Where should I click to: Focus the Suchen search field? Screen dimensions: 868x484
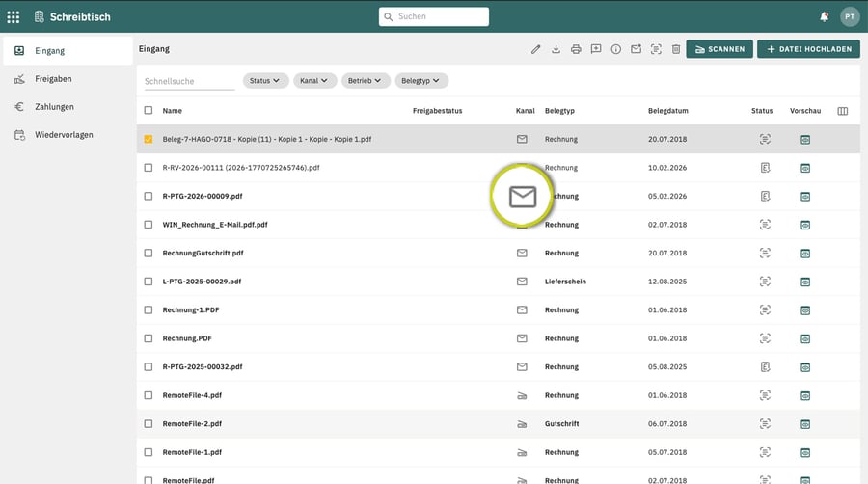pyautogui.click(x=433, y=16)
